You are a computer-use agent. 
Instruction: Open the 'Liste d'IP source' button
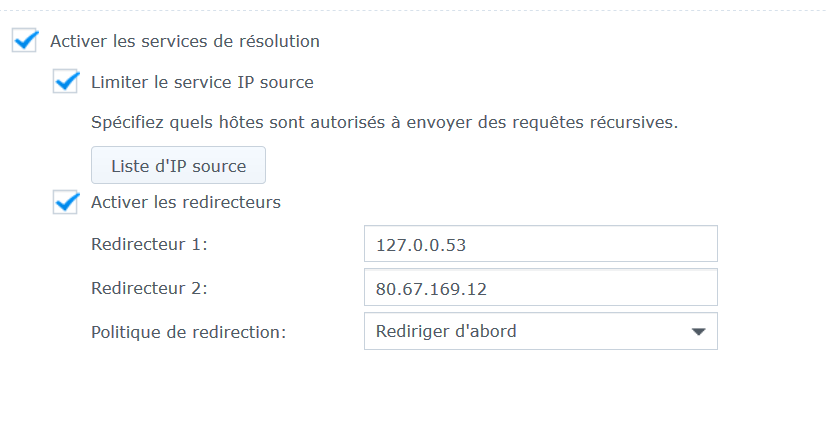178,166
